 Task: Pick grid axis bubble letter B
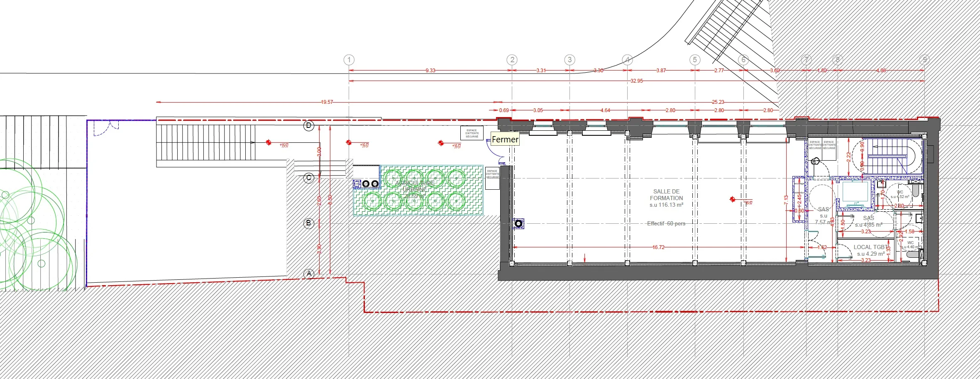point(308,223)
